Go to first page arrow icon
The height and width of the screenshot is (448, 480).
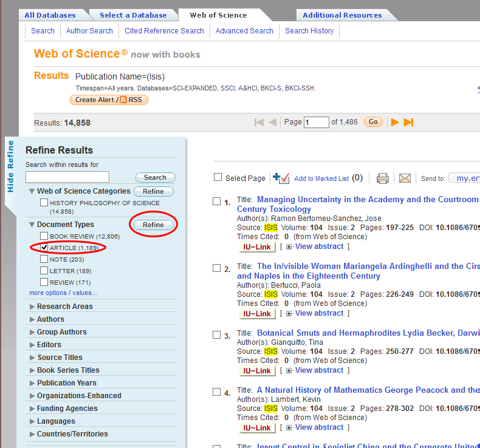(259, 123)
